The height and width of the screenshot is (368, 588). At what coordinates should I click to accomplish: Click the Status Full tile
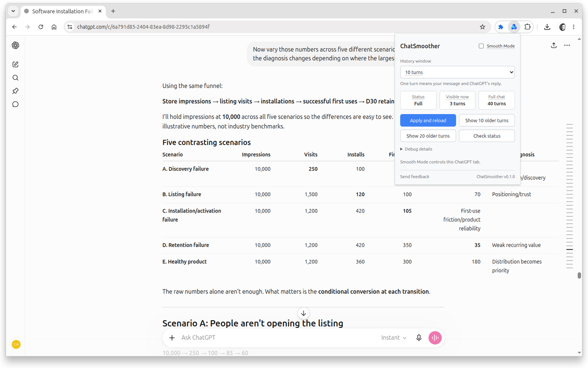pyautogui.click(x=418, y=100)
